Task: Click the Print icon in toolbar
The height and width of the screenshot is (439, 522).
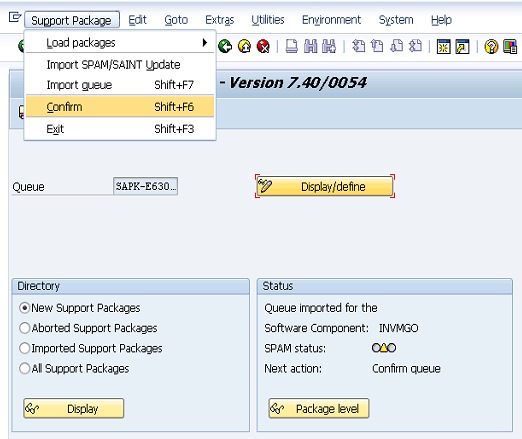Action: (292, 46)
